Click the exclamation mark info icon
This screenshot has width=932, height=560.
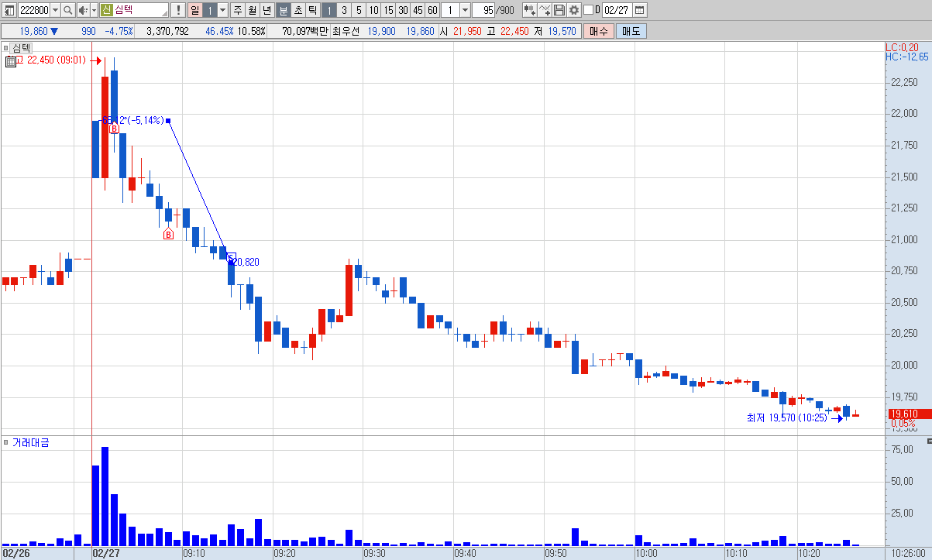pos(178,10)
